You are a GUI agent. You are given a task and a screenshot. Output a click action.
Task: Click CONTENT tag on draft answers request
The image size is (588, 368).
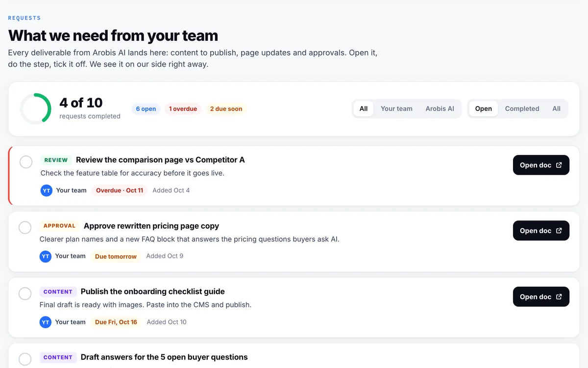(58, 357)
